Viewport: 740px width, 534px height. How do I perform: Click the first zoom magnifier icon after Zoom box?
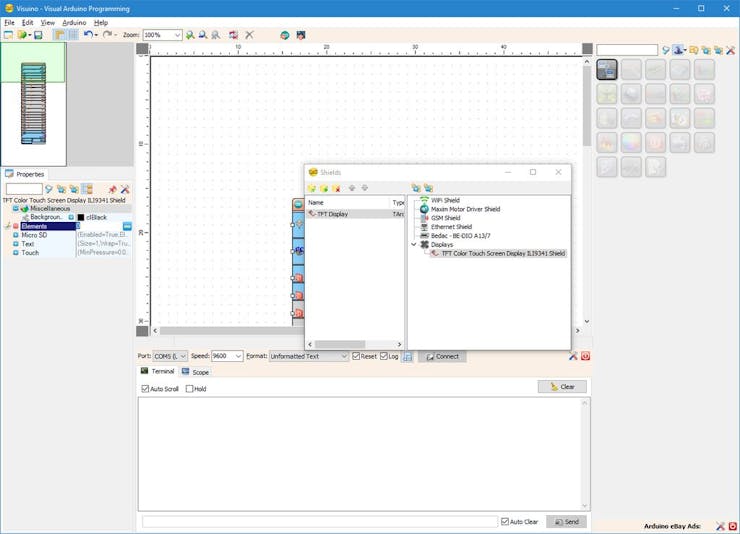(190, 35)
